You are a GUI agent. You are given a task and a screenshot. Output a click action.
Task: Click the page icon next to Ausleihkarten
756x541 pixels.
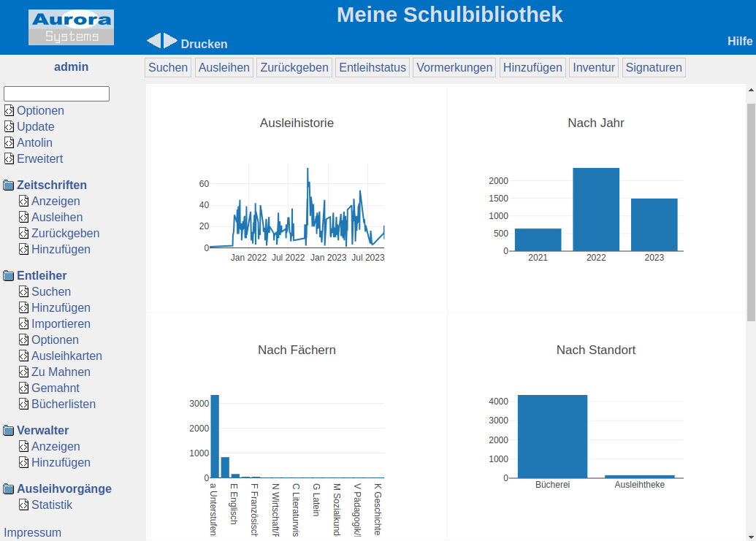(x=23, y=356)
